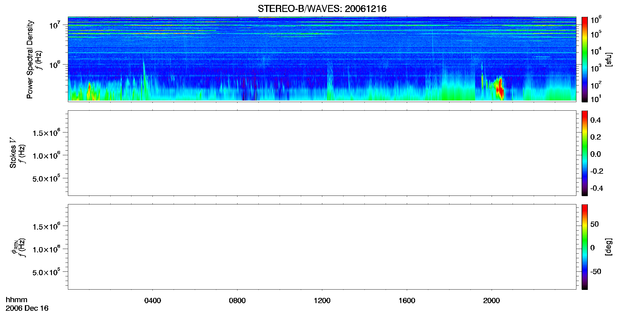Click the 0800 time axis label
The image size is (644, 332).
[x=237, y=301]
